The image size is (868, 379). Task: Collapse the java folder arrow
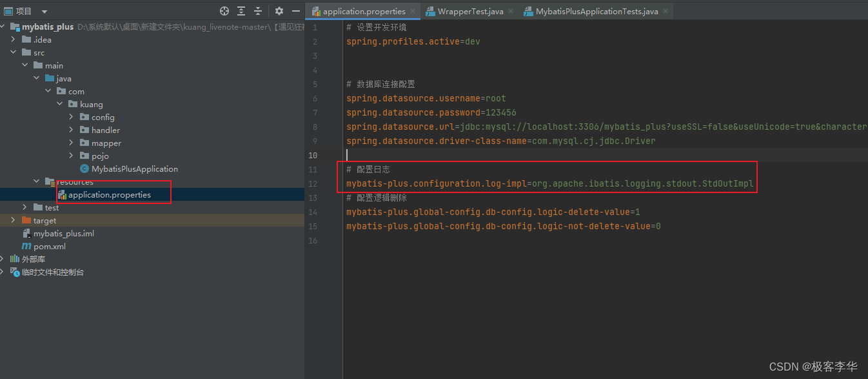point(37,78)
